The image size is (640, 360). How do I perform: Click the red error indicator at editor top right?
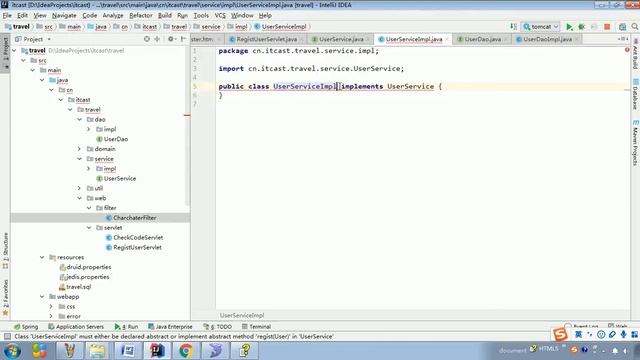point(627,50)
